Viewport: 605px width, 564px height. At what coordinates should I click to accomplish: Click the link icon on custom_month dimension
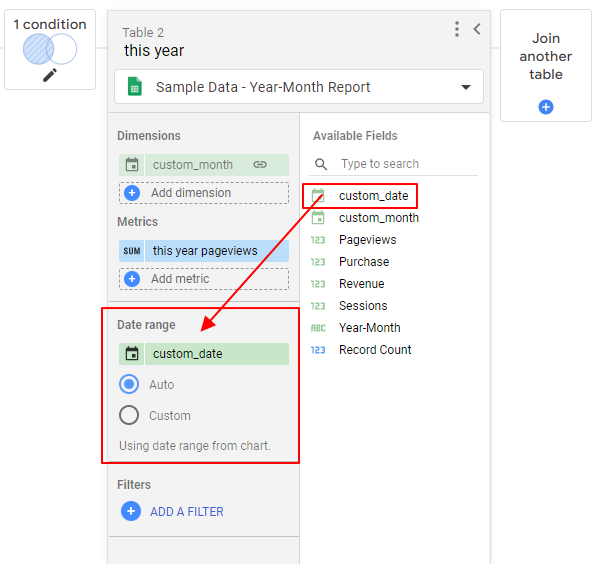(x=260, y=165)
